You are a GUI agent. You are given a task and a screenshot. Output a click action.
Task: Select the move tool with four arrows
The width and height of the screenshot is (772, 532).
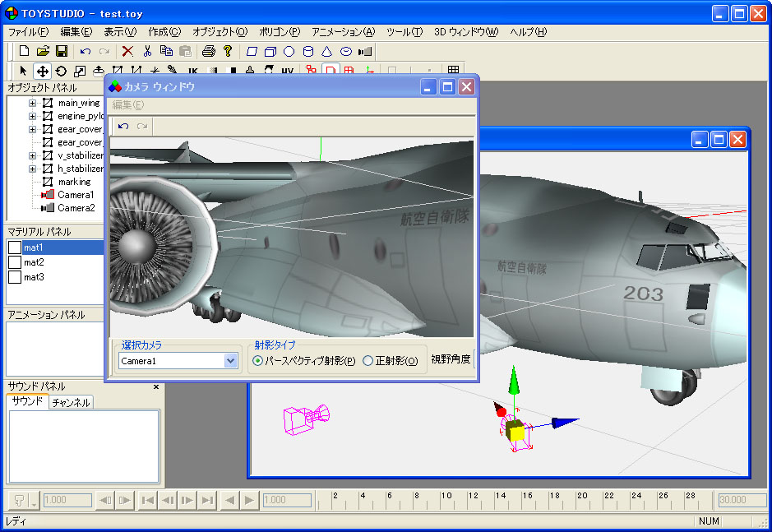pyautogui.click(x=43, y=71)
